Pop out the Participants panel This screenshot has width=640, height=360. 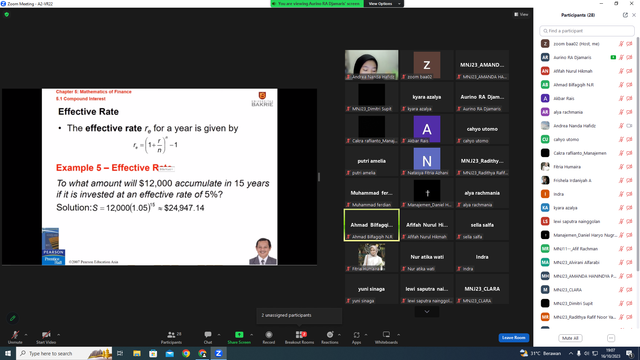pos(625,15)
